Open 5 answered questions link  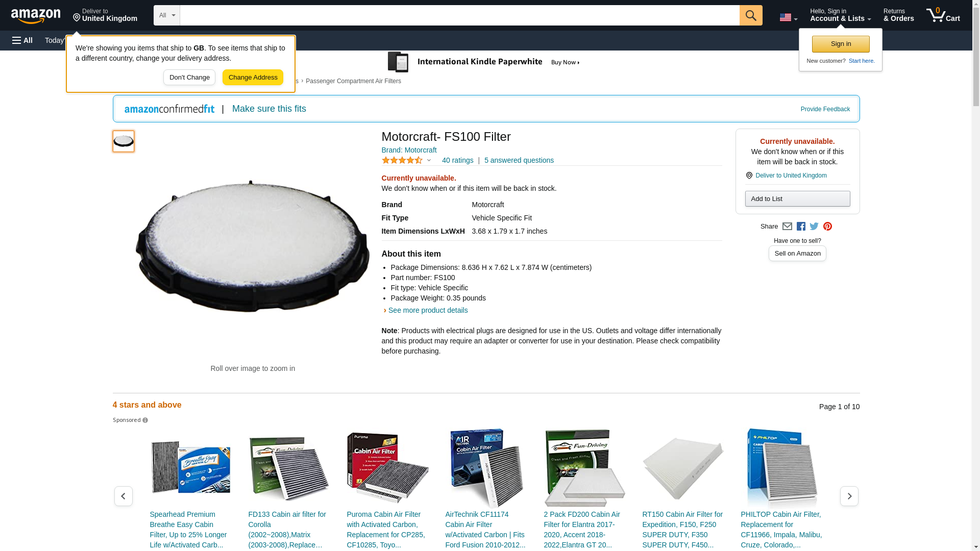tap(519, 160)
